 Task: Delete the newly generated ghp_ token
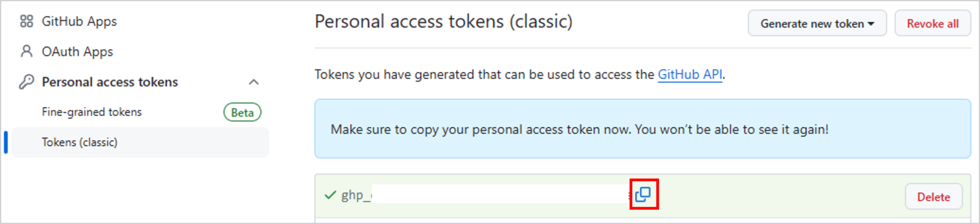coord(934,197)
